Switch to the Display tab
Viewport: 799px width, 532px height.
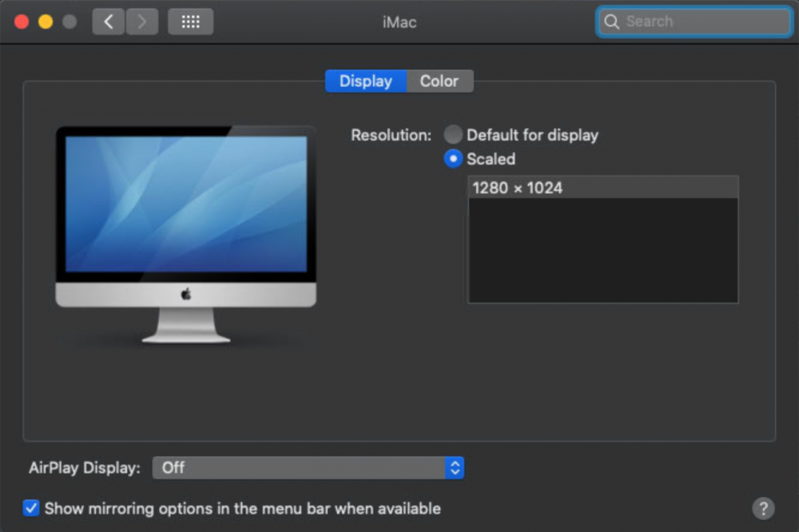tap(366, 81)
